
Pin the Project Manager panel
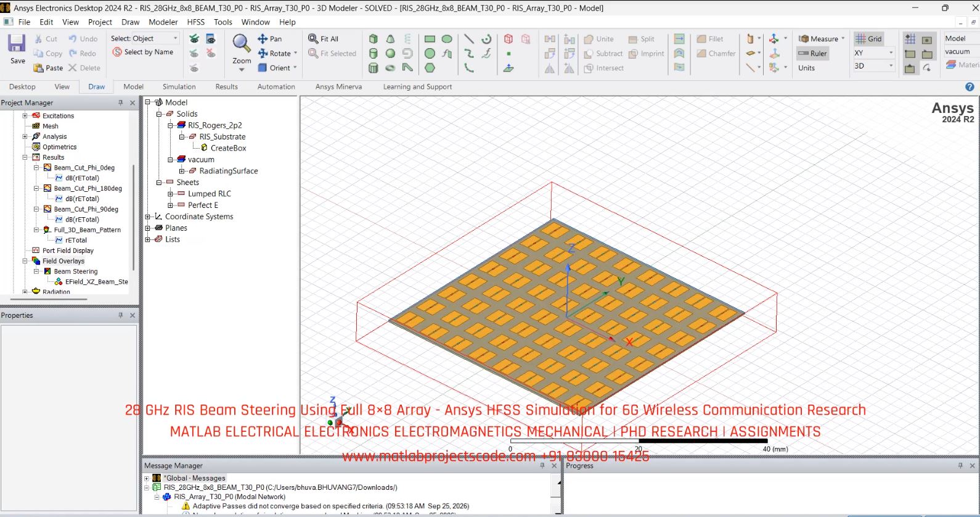[x=121, y=103]
